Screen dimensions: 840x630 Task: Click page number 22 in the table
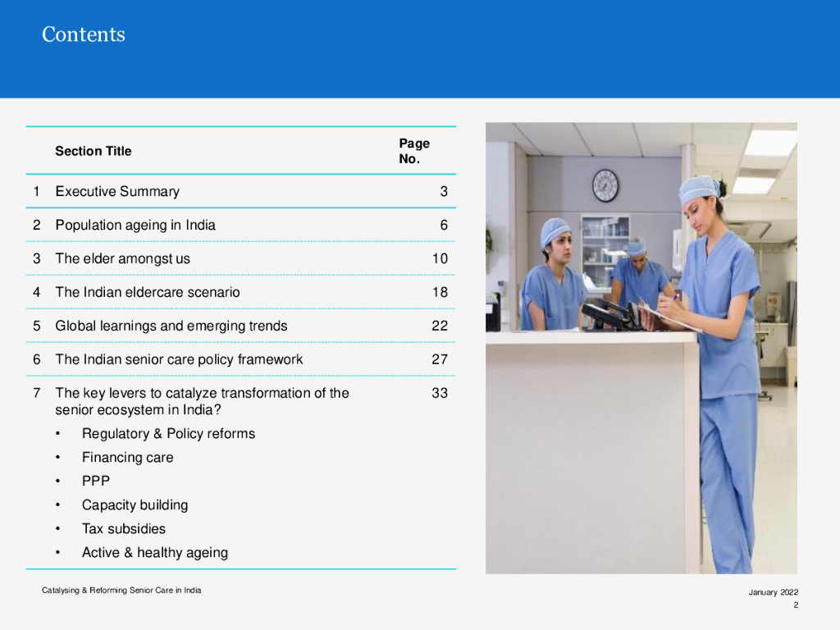coord(440,326)
